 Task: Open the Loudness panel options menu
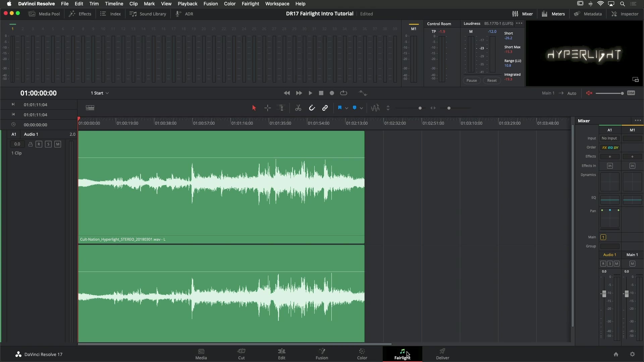519,23
